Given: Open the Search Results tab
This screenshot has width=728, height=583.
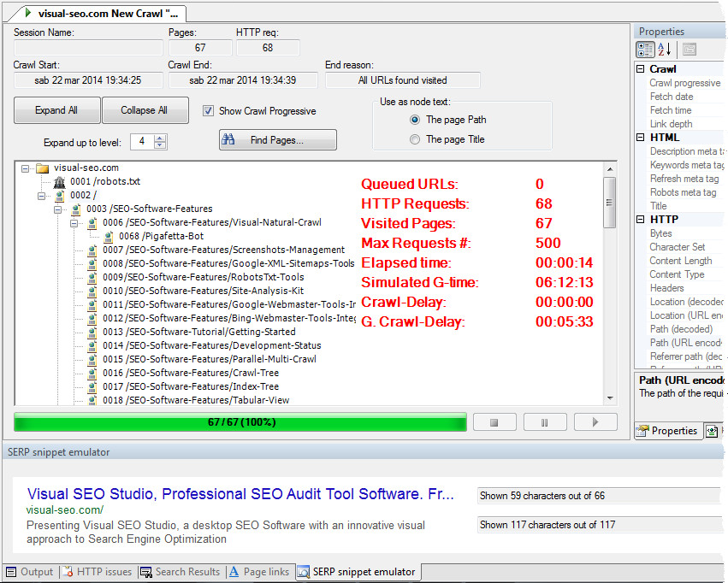Looking at the screenshot, I should pyautogui.click(x=181, y=573).
